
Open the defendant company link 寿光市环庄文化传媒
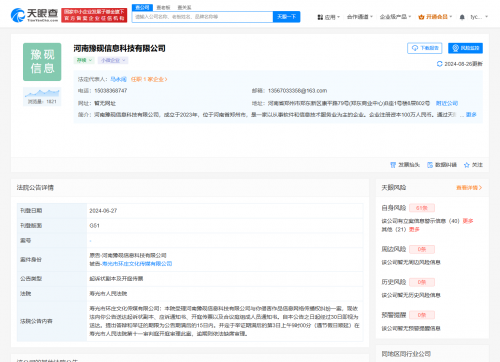point(137,264)
